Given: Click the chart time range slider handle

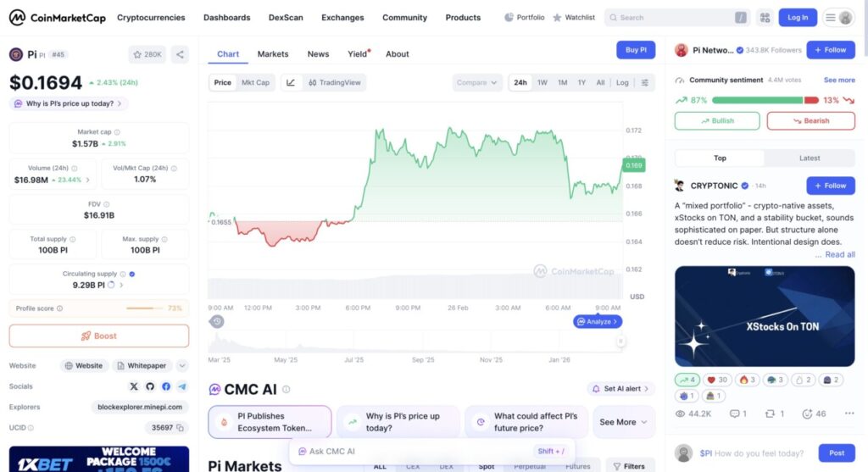Looking at the screenshot, I should 620,342.
